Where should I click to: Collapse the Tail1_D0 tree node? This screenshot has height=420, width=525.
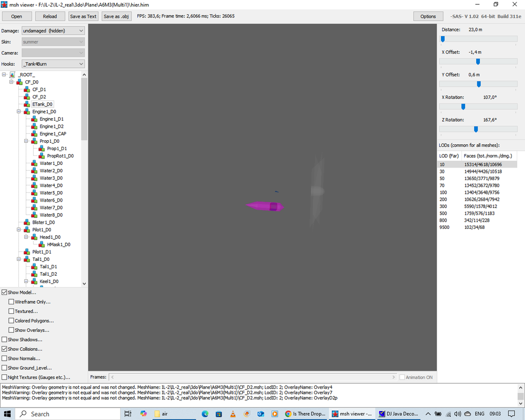(x=19, y=259)
